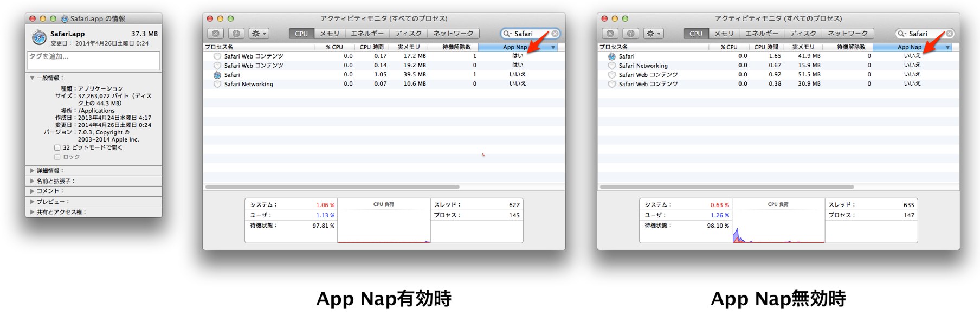Image resolution: width=980 pixels, height=315 pixels.
Task: Click the 37.3 MB size in the Safari info window
Action: click(144, 34)
